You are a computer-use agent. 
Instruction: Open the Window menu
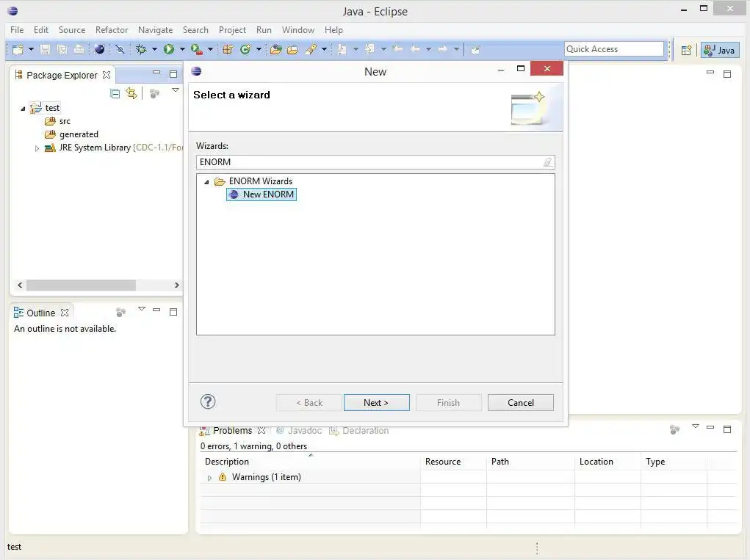298,29
